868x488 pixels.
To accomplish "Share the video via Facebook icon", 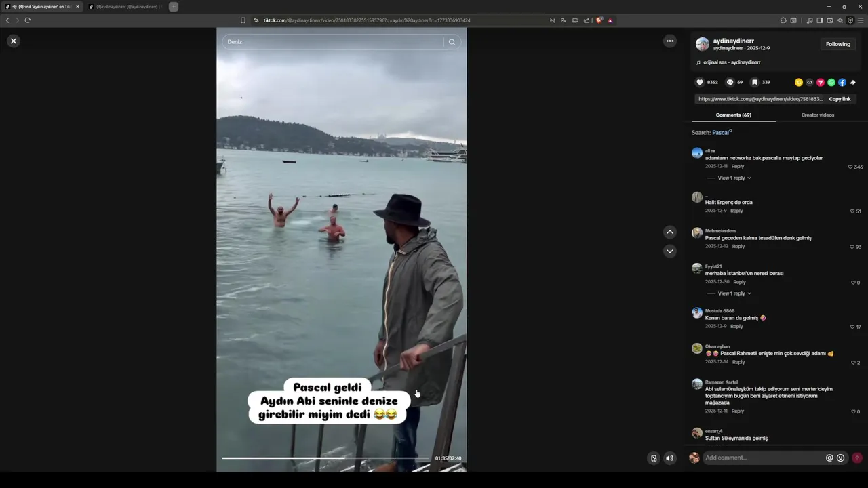I will click(x=842, y=82).
